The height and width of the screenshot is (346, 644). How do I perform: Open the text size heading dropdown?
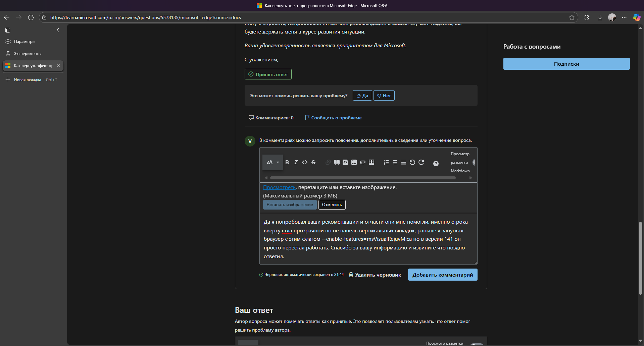[273, 163]
